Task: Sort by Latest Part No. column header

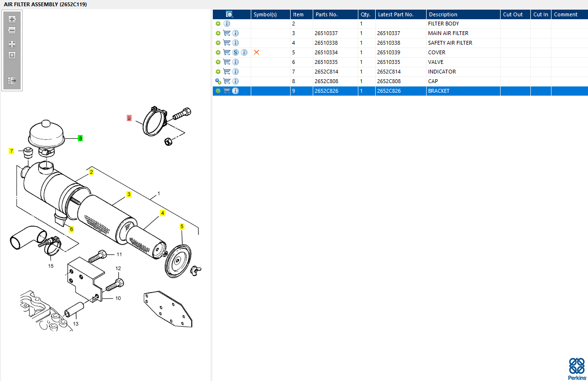Action: coord(401,14)
